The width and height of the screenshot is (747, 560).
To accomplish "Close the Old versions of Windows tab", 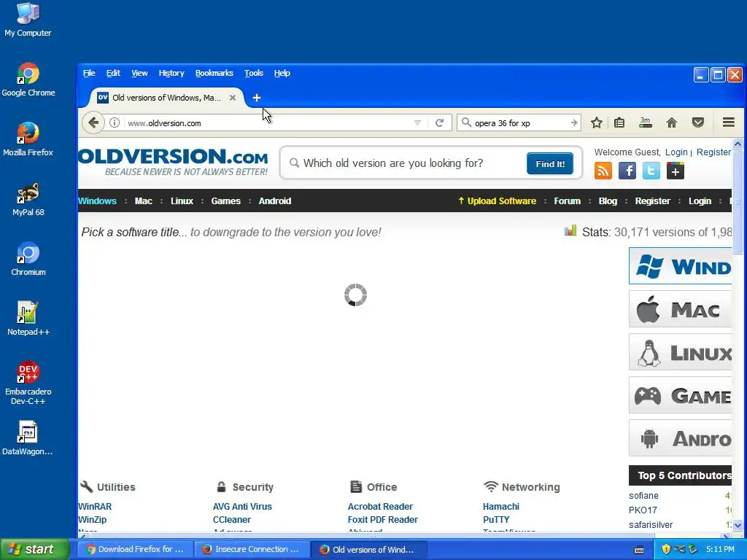I will [x=233, y=98].
